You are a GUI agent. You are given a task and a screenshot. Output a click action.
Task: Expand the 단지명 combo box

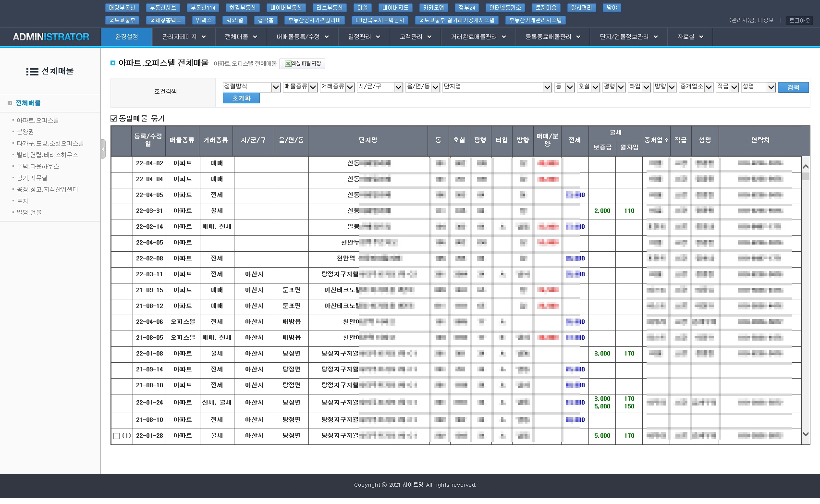tap(547, 87)
